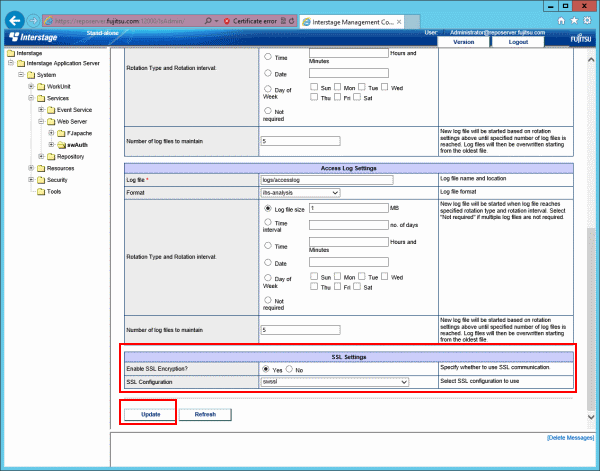Open browser Tools gear icon

coord(587,21)
